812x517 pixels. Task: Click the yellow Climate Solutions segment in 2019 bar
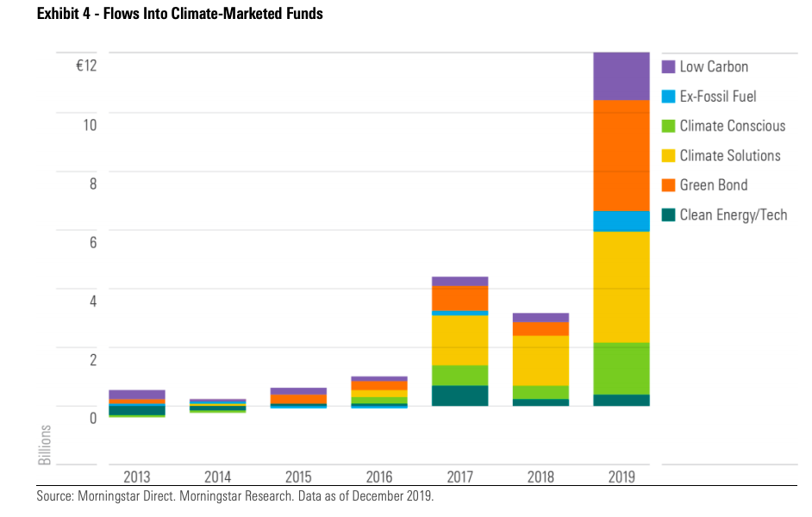pos(621,287)
